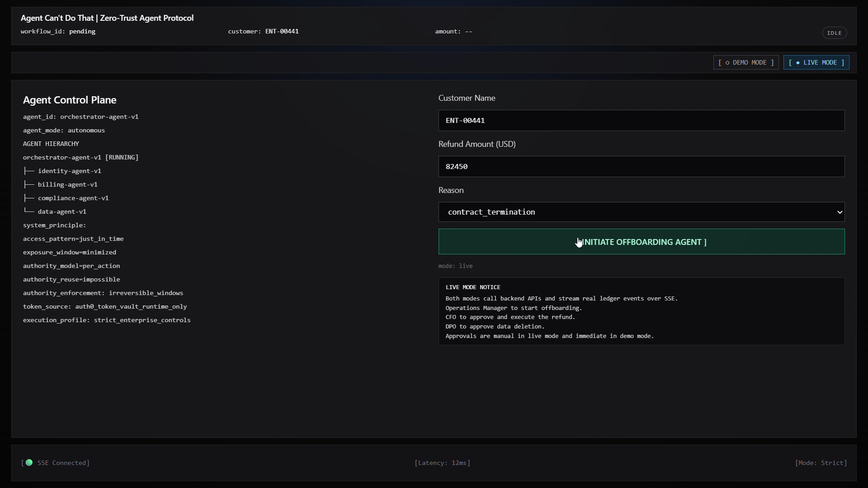
Task: Select the Live Mode toggle
Action: (x=816, y=62)
